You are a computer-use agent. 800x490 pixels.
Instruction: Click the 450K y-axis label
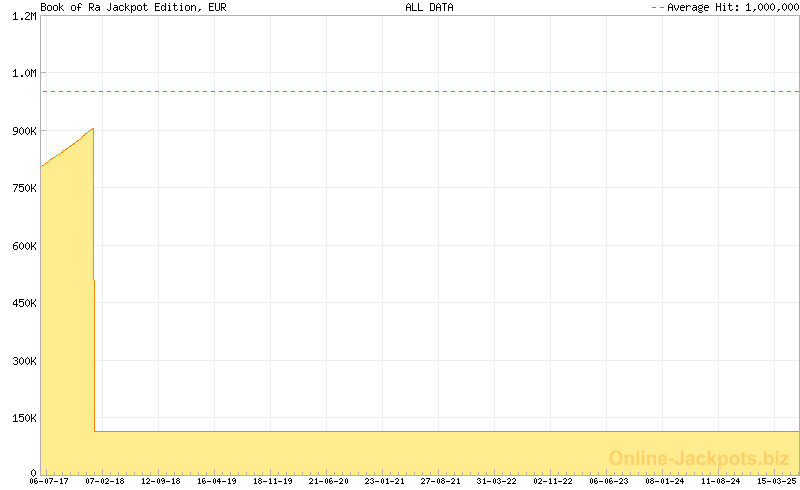[x=23, y=303]
